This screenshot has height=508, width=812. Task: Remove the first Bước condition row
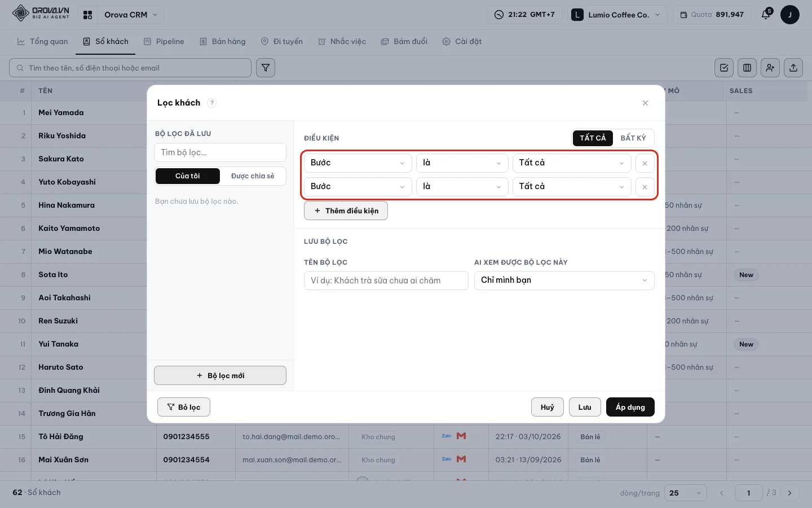click(645, 163)
